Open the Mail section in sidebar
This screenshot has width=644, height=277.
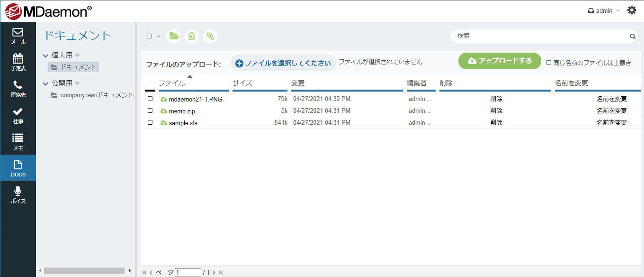pyautogui.click(x=18, y=36)
